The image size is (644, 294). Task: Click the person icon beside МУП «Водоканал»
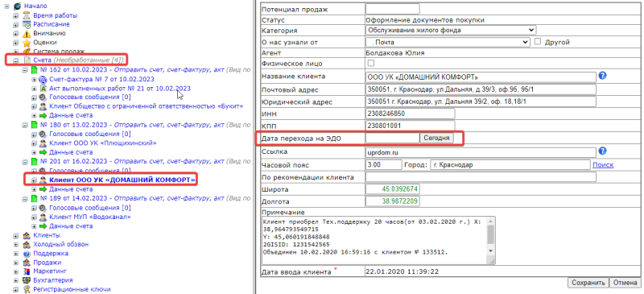(x=43, y=217)
